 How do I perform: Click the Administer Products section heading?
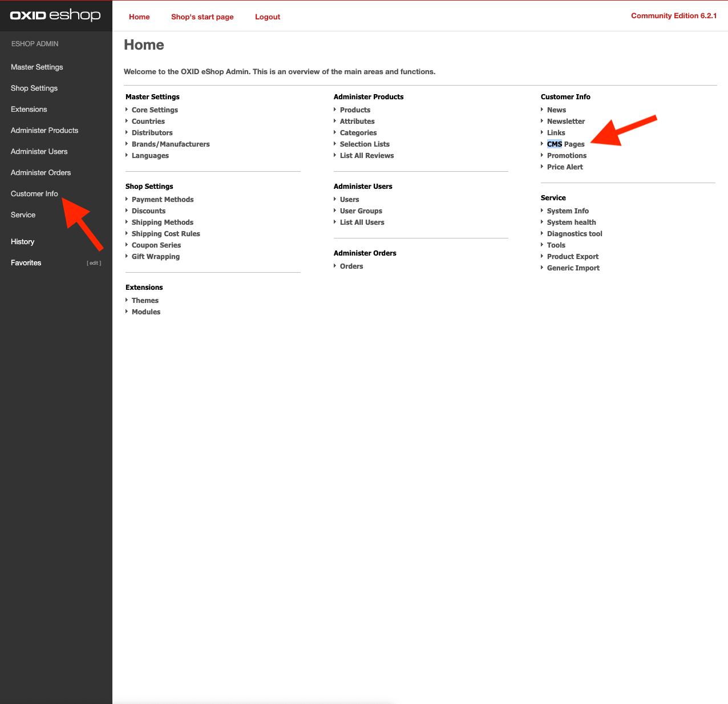[369, 96]
